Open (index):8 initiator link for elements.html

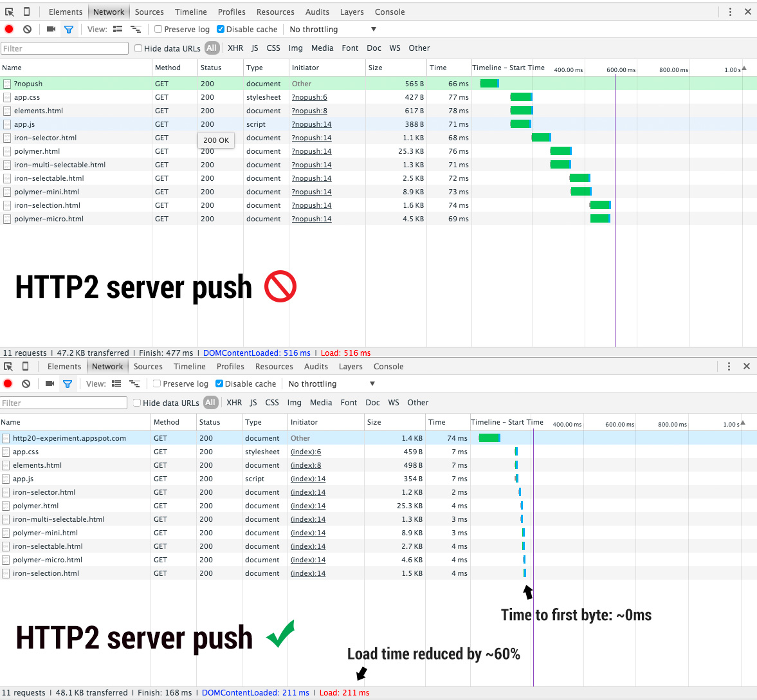(x=306, y=465)
